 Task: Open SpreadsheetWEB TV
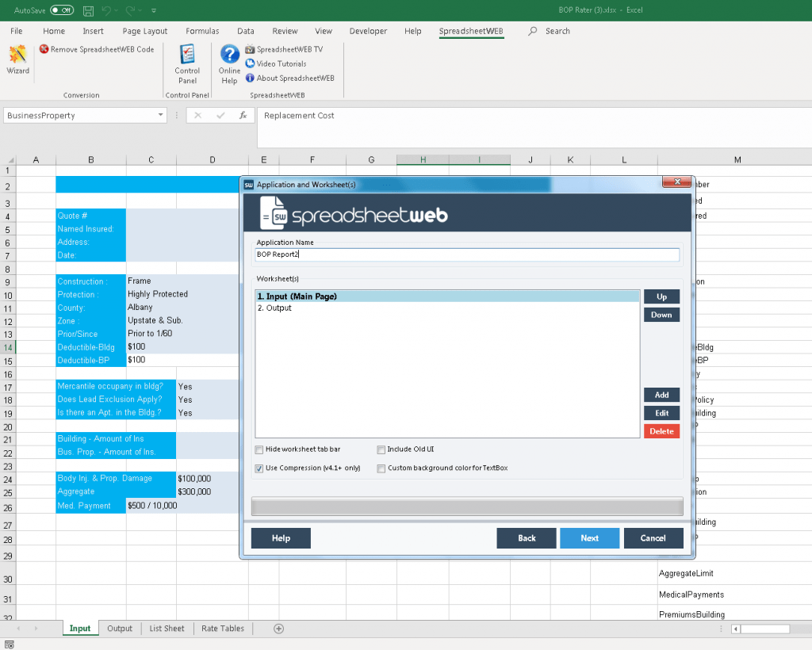point(284,49)
